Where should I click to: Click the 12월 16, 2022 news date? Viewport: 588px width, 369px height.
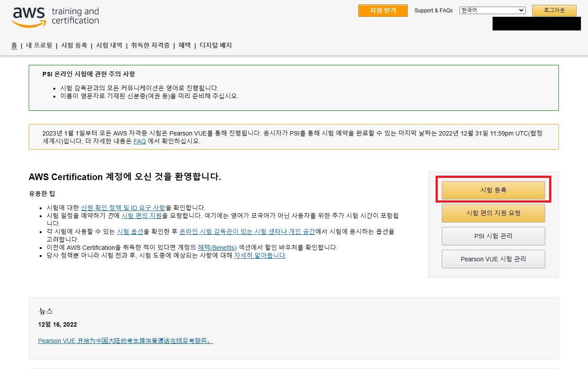[x=57, y=324]
